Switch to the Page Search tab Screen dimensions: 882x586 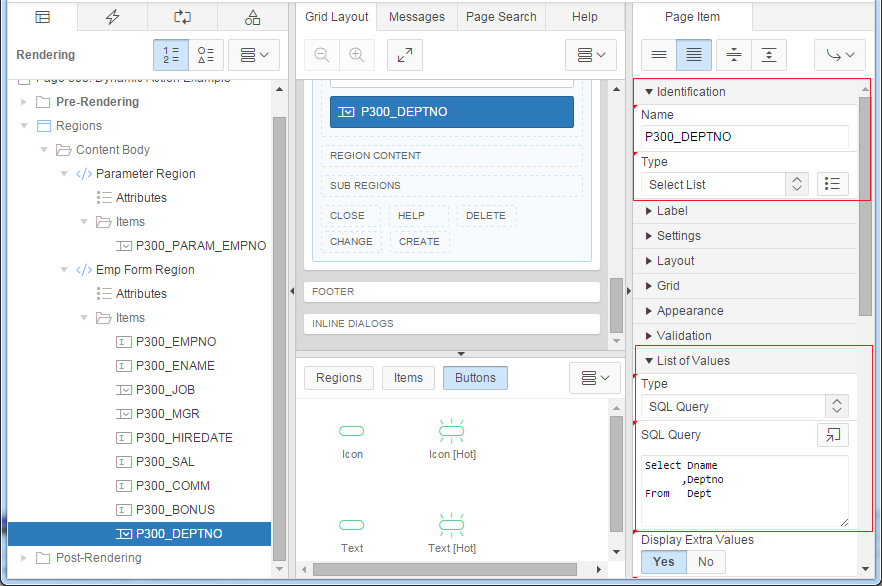tap(501, 17)
